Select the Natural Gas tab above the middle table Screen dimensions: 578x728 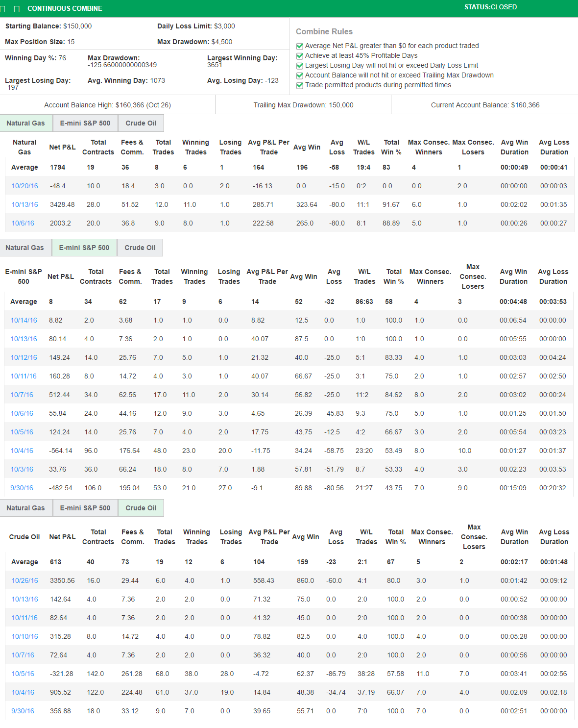point(25,248)
